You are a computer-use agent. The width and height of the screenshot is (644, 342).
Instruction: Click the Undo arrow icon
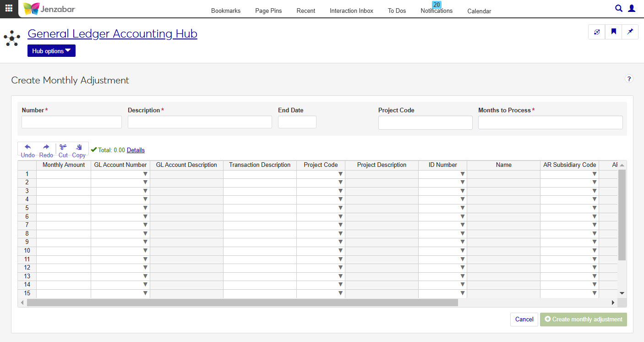[x=27, y=147]
